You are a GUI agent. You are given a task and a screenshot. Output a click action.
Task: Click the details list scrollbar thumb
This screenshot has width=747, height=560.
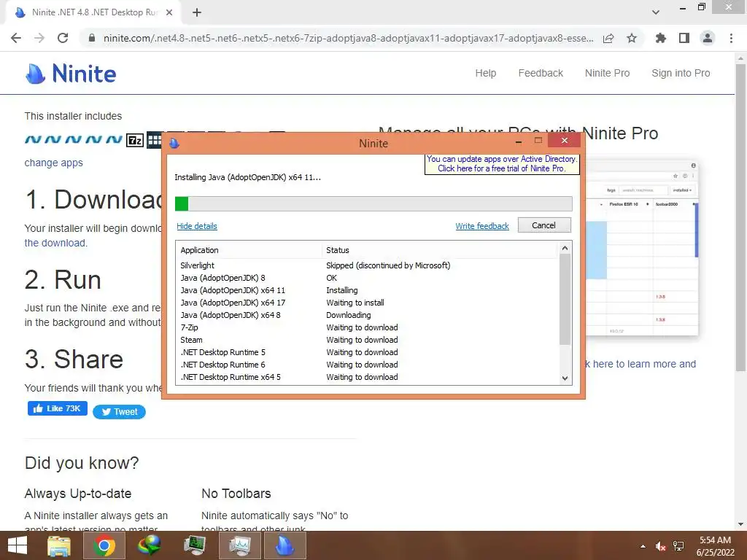[565, 299]
